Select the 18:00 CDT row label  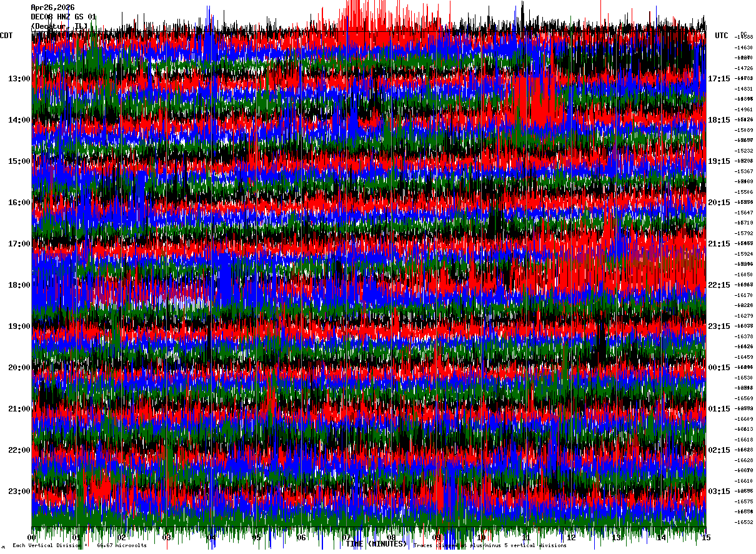point(19,285)
